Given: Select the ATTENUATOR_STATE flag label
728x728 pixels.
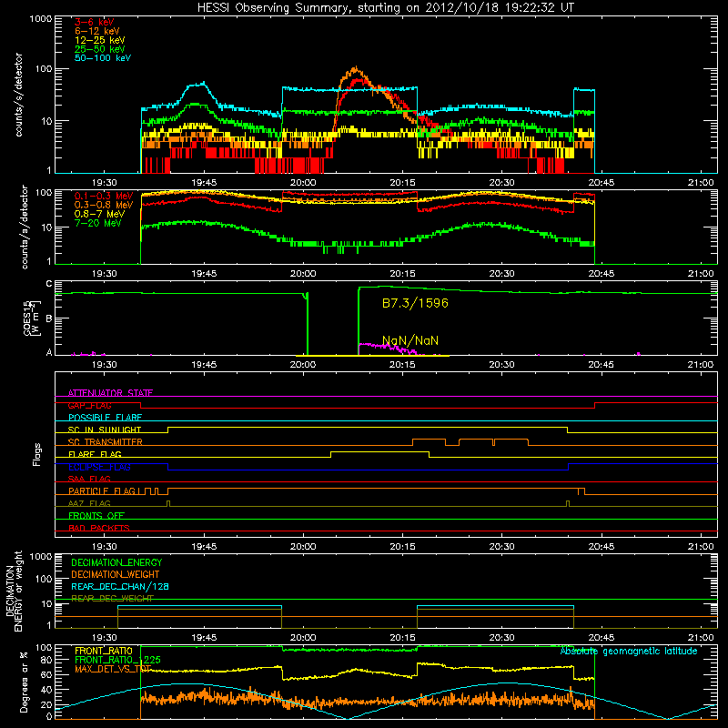Looking at the screenshot, I should [110, 393].
